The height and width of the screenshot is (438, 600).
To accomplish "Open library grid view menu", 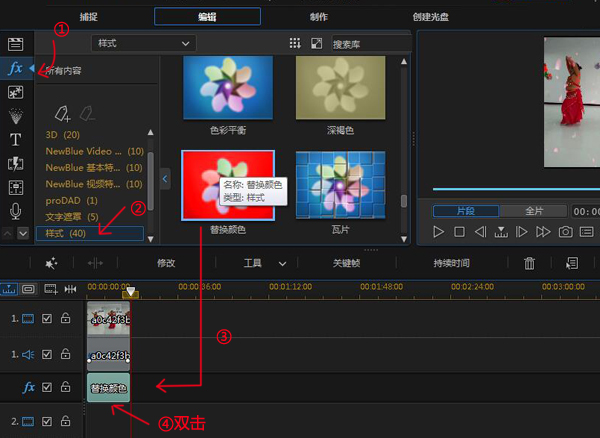I will tap(295, 43).
